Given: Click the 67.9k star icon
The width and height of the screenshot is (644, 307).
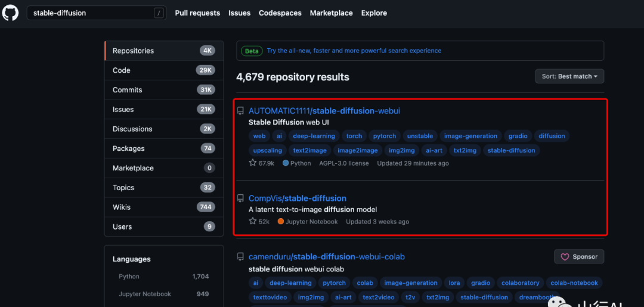Looking at the screenshot, I should [x=253, y=163].
